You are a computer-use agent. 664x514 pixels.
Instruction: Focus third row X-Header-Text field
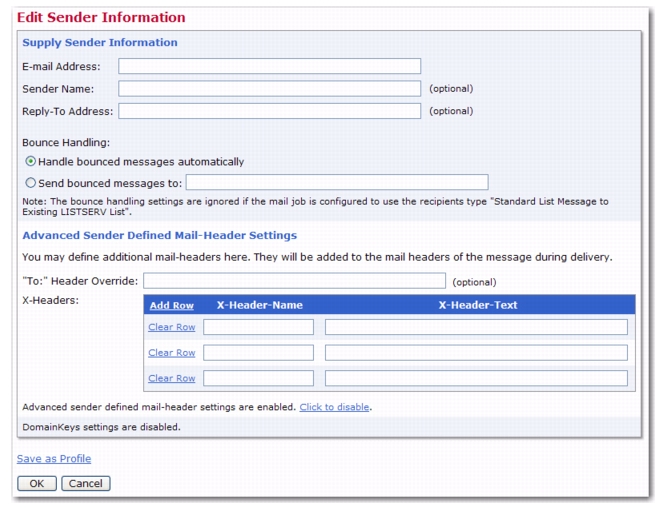pos(476,378)
